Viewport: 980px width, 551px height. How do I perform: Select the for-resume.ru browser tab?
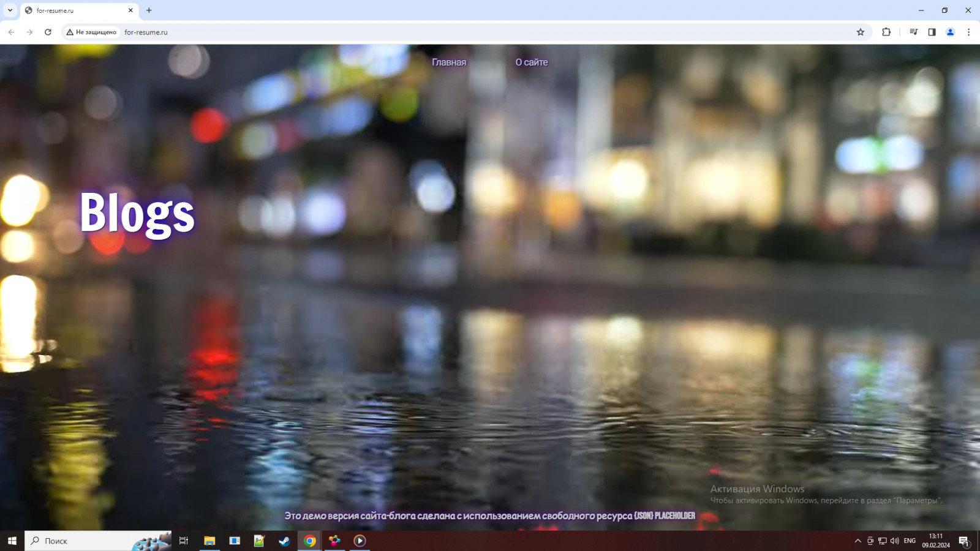click(80, 10)
